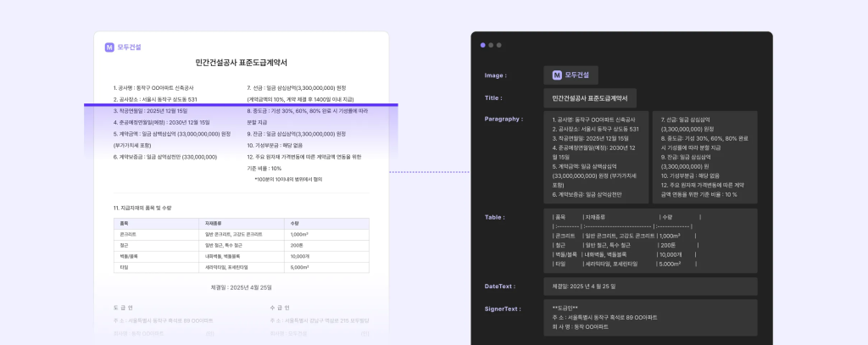
Task: Click the SignerText box with 도급인 details
Action: [650, 317]
